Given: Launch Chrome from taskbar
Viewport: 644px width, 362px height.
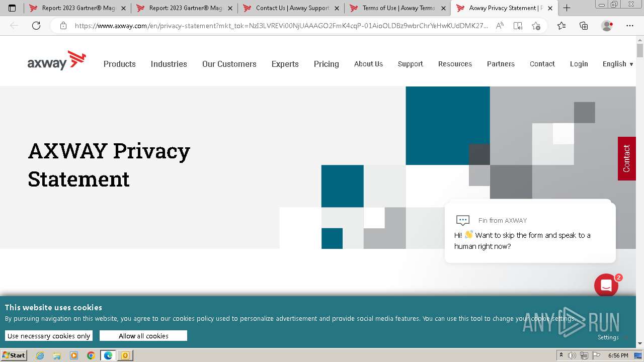Looking at the screenshot, I should click(91, 355).
